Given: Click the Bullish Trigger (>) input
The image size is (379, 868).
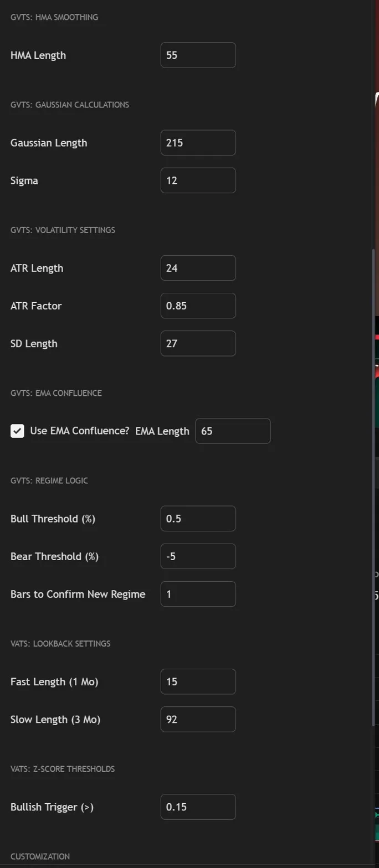Looking at the screenshot, I should click(198, 807).
